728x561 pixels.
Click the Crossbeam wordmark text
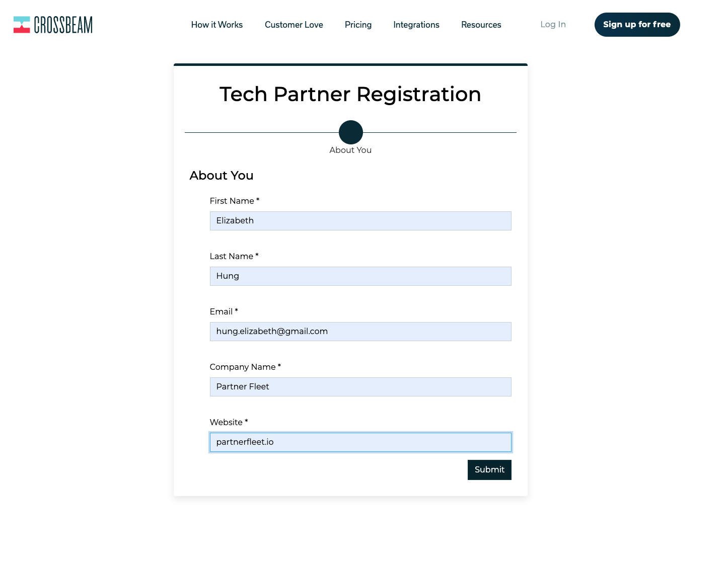point(63,25)
